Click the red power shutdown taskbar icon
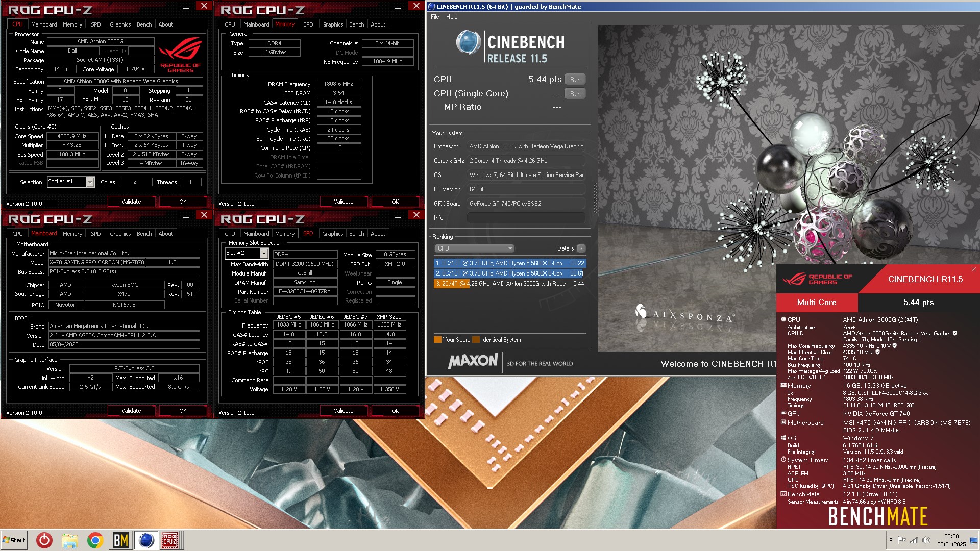980x551 pixels. click(x=44, y=540)
